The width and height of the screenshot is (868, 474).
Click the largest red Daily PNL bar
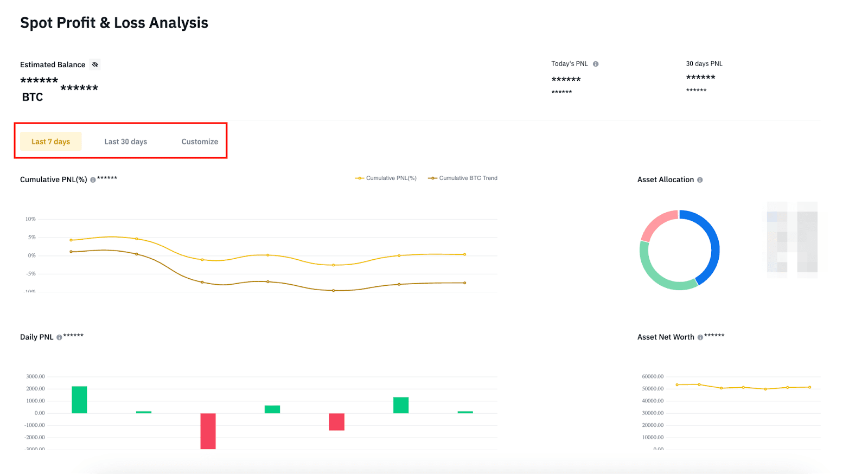point(208,431)
